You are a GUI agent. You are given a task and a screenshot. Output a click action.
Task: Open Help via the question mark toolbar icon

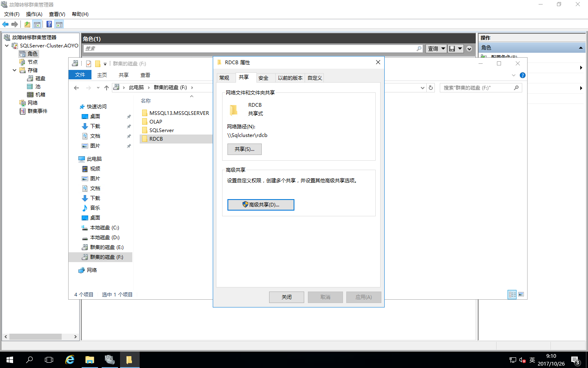[49, 25]
